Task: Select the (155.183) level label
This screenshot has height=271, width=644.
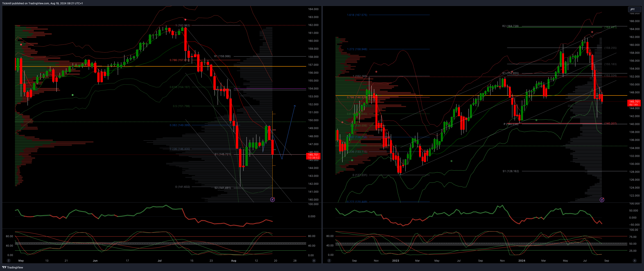Action: click(x=610, y=64)
